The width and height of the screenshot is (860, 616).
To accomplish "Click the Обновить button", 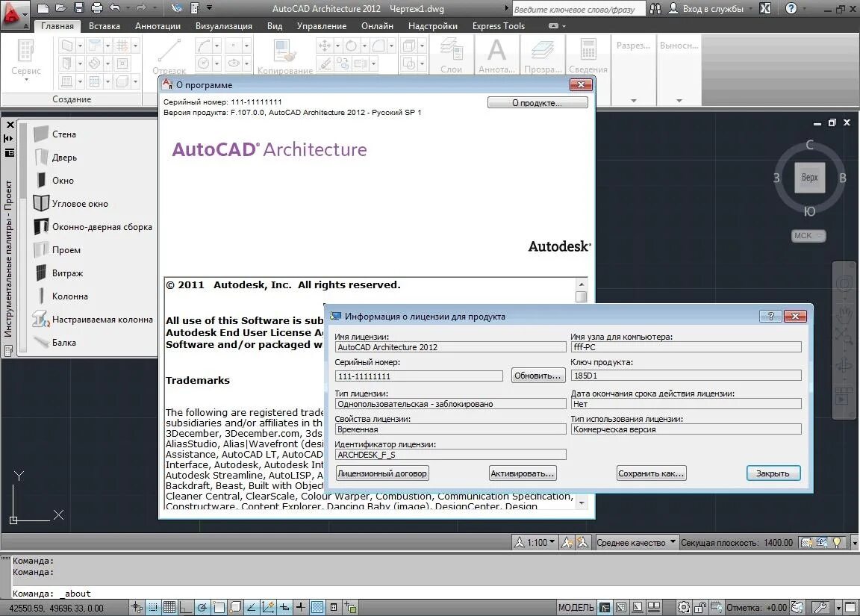I will click(x=537, y=375).
